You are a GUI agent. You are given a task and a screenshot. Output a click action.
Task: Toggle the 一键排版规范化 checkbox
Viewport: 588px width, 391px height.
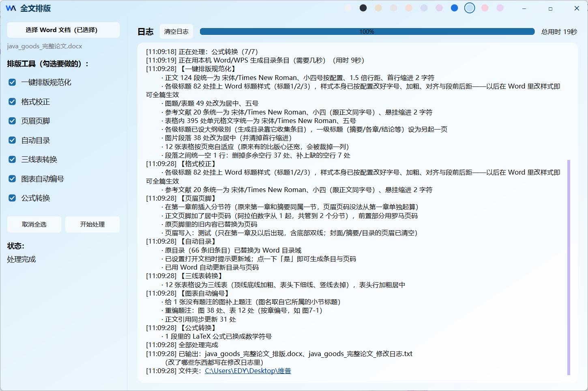click(x=12, y=82)
